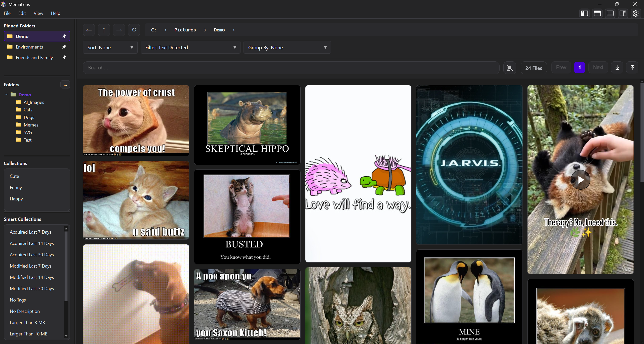Navigate up one folder level
644x344 pixels.
[x=104, y=30]
